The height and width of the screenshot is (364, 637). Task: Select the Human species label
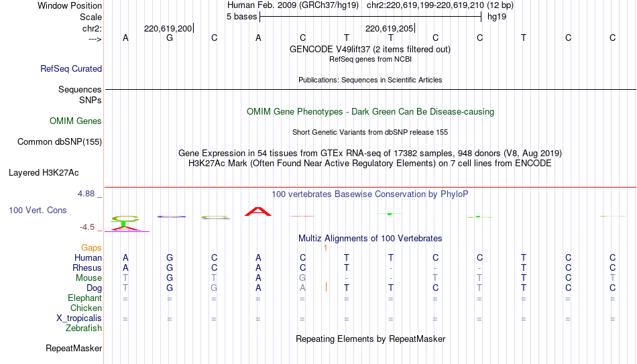click(x=88, y=257)
